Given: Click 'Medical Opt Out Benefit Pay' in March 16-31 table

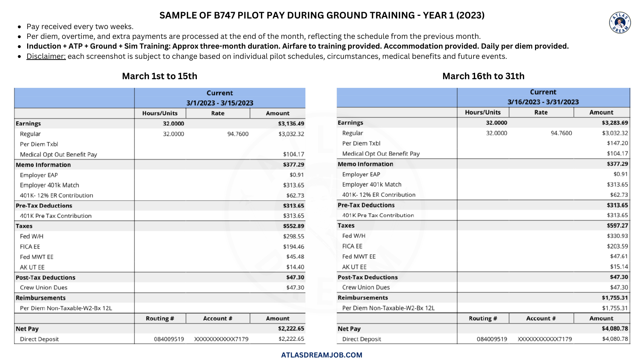Looking at the screenshot, I should coord(381,154).
